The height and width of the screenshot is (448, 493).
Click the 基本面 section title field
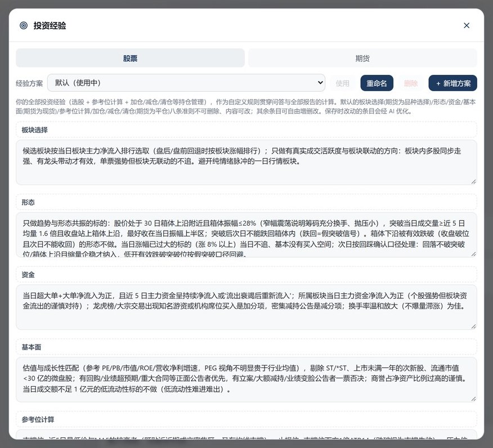pyautogui.click(x=246, y=347)
